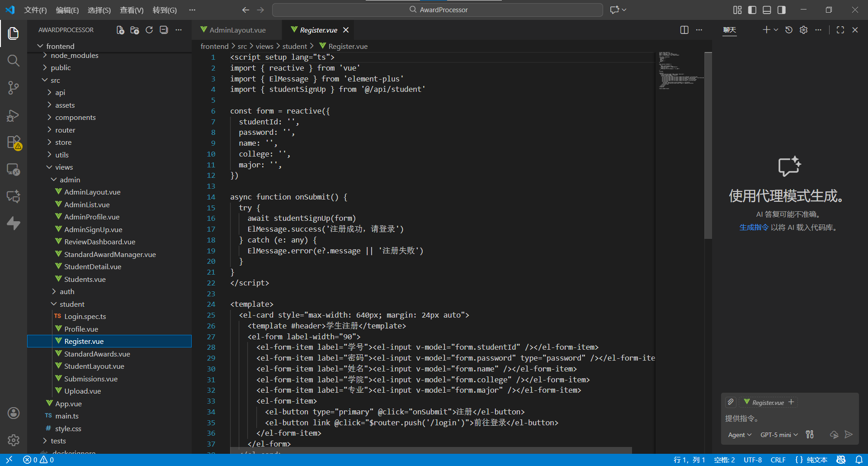
Task: Open the Explorer view in activity bar
Action: 14,33
